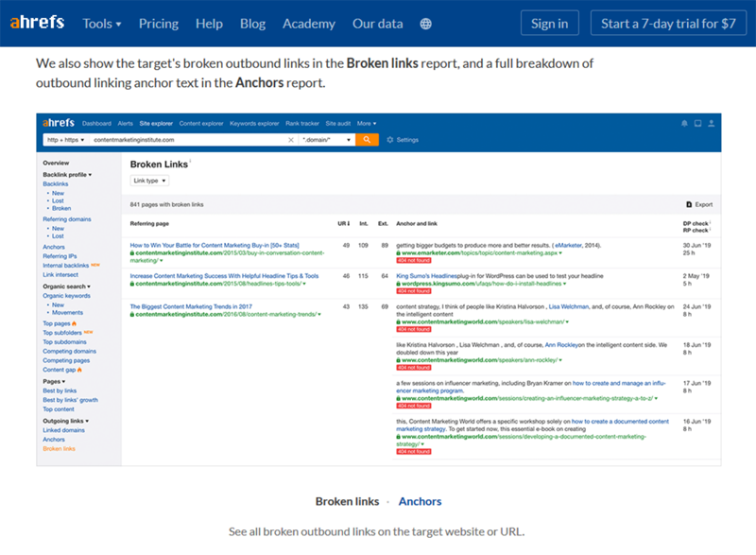Screen dimensions: 756x555
Task: Open the *.domain/* mode dropdown
Action: pyautogui.click(x=326, y=140)
